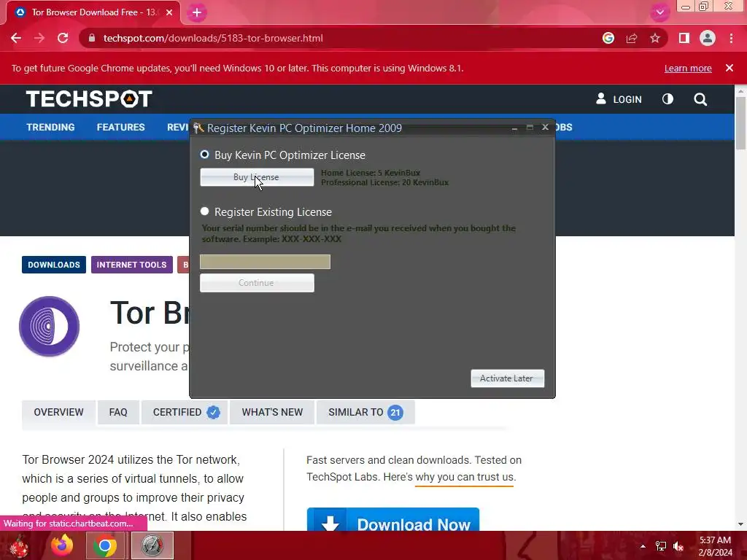
Task: Click the muted volume tray icon
Action: tap(678, 546)
